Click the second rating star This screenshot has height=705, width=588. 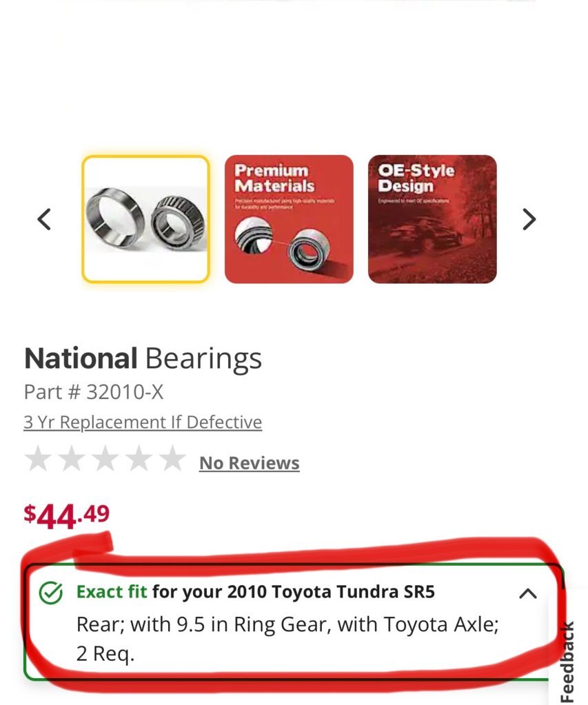coord(72,458)
